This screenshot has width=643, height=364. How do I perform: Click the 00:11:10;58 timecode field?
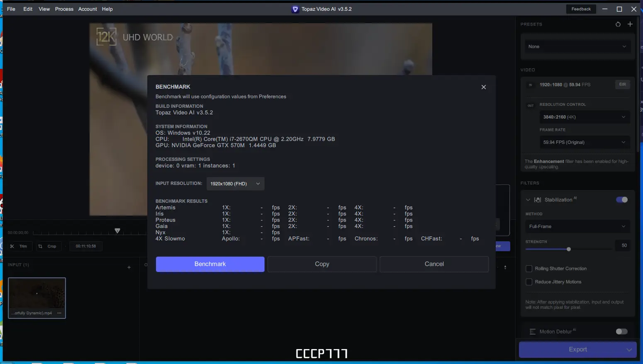coord(85,246)
